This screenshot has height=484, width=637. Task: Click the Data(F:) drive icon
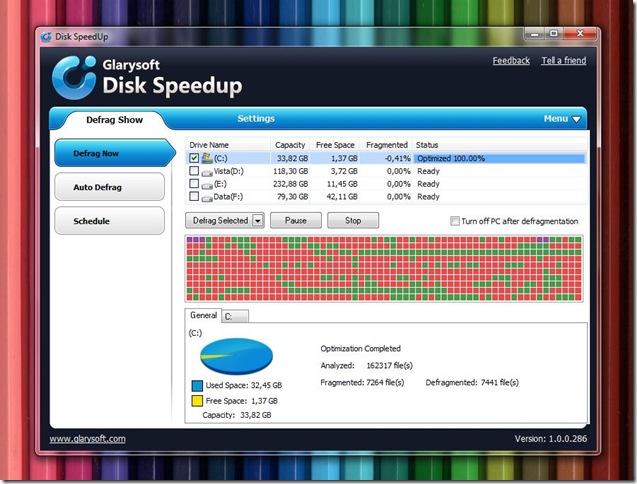click(x=207, y=198)
